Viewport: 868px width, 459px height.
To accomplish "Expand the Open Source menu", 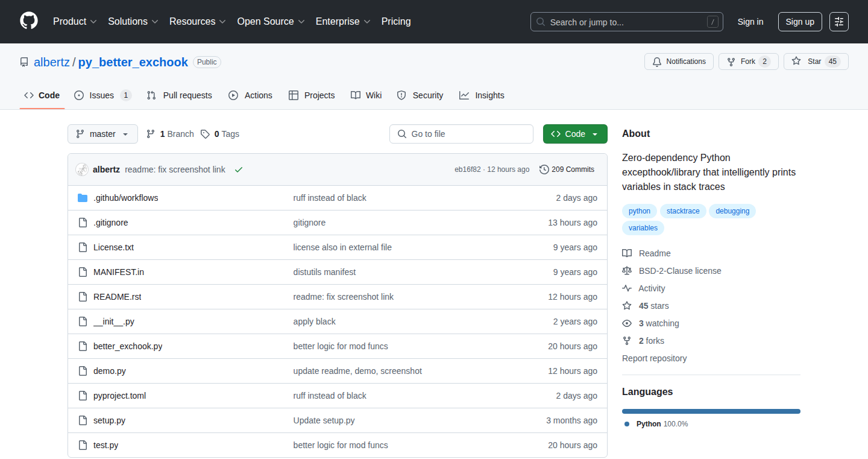I will click(x=271, y=21).
